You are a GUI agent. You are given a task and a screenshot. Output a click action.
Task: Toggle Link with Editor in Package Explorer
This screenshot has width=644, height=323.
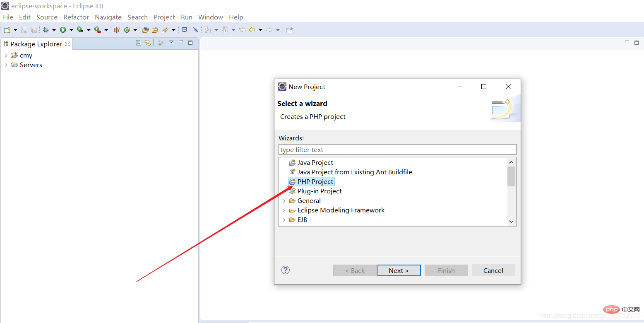147,43
